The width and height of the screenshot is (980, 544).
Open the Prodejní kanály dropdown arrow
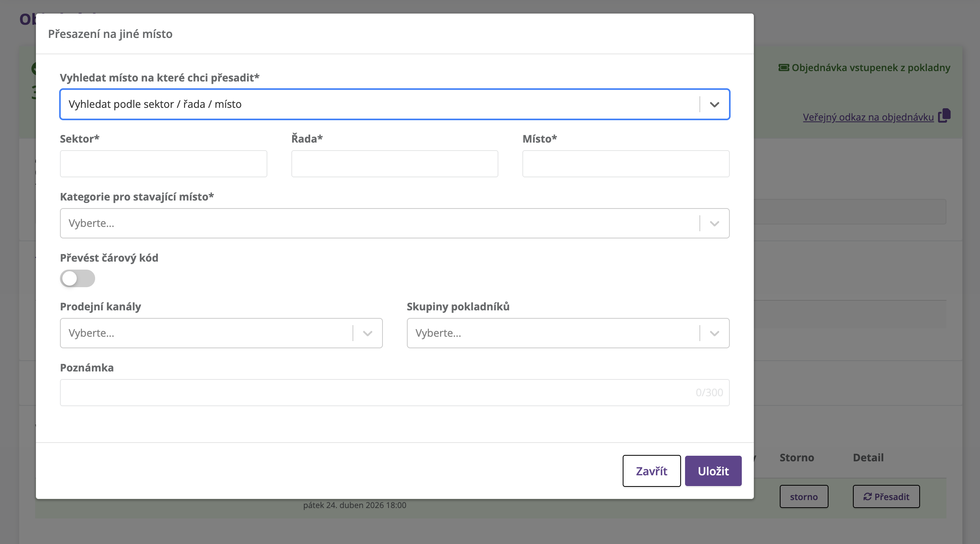click(367, 333)
